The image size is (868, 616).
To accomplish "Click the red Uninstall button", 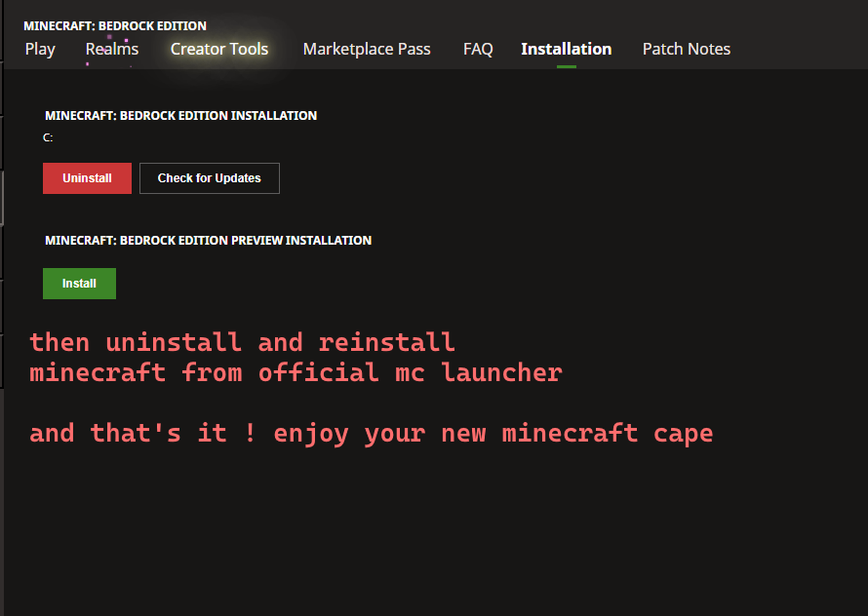I will [x=87, y=178].
